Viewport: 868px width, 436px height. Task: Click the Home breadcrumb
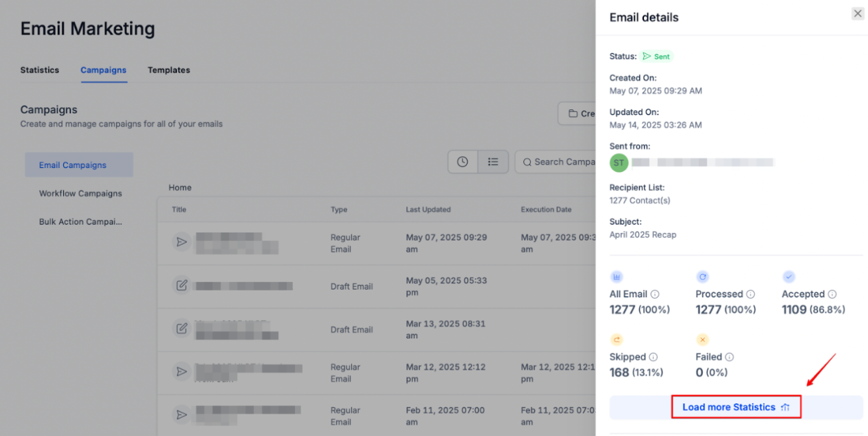click(x=180, y=187)
